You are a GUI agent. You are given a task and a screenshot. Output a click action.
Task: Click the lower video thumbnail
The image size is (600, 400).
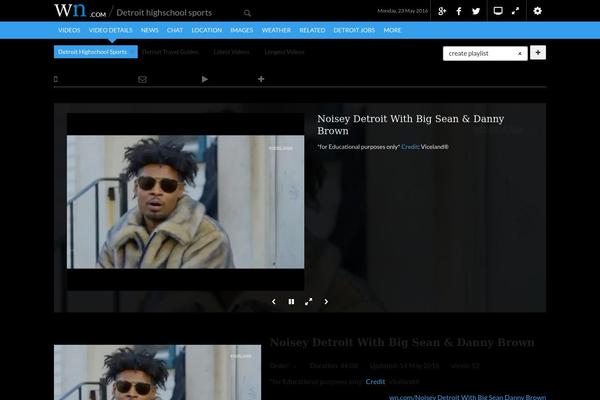point(158,372)
